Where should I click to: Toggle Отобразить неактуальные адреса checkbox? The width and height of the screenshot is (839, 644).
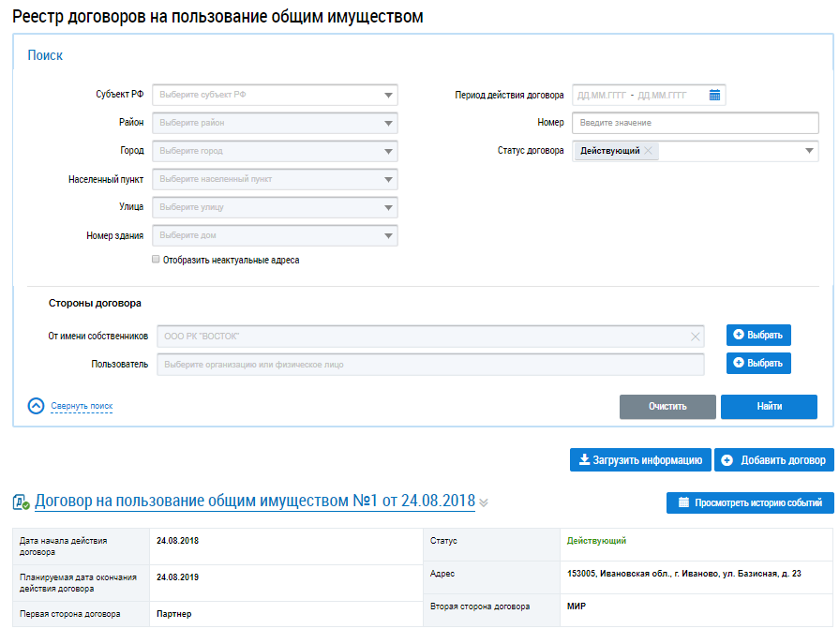click(156, 260)
